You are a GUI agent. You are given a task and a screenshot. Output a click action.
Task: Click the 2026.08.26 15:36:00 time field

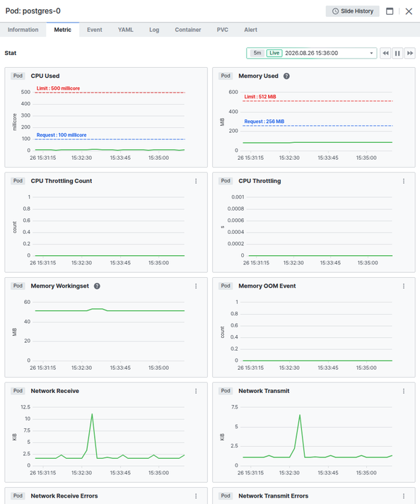pos(311,53)
